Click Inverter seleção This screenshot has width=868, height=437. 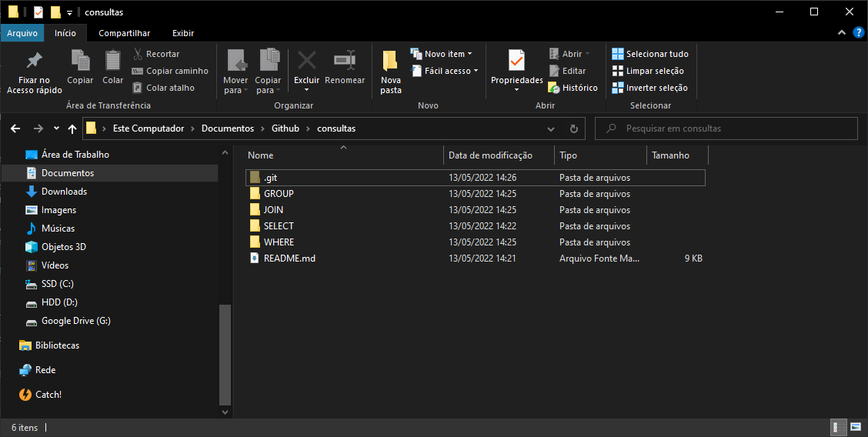[650, 88]
